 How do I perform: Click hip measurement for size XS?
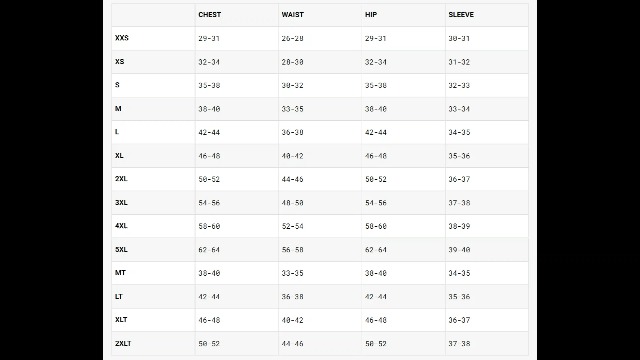click(376, 62)
